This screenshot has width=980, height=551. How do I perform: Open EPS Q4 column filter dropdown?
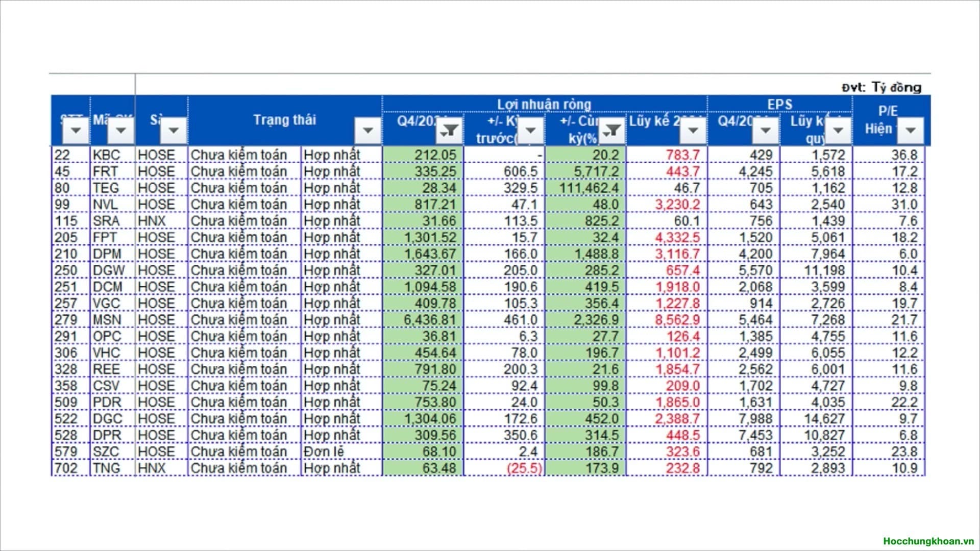click(x=765, y=131)
